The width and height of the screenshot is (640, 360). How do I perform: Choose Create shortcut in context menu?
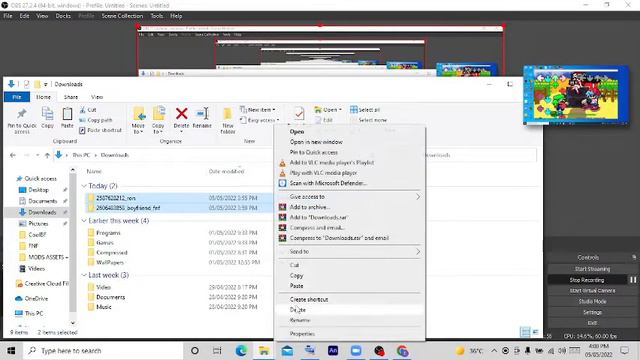(309, 300)
